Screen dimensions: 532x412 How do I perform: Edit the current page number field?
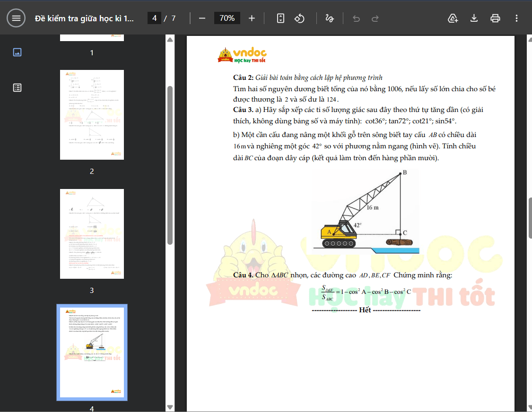click(154, 18)
